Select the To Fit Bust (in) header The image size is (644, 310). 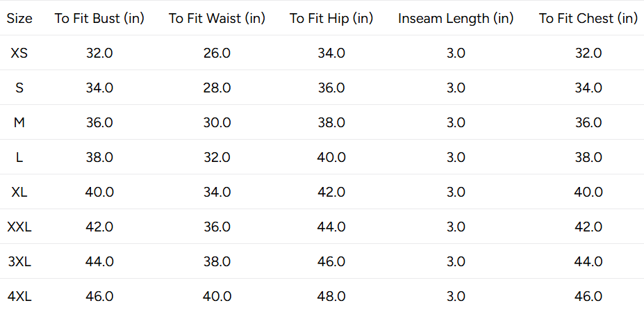[x=99, y=19]
